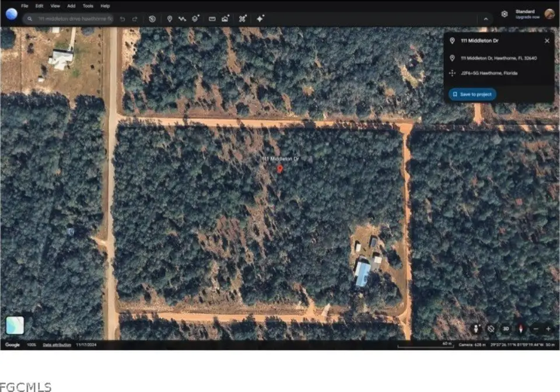
Task: Select the add placemark tool
Action: click(x=170, y=19)
